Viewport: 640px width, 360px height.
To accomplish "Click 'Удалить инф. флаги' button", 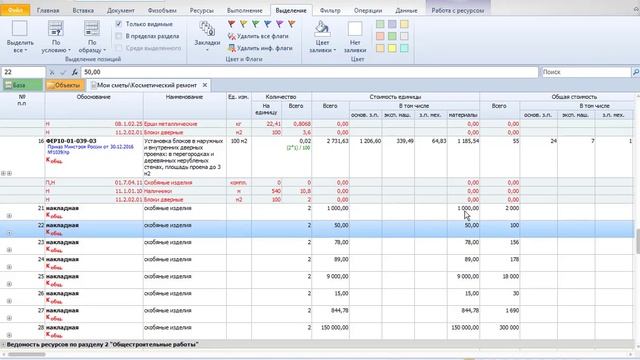I will click(260, 48).
